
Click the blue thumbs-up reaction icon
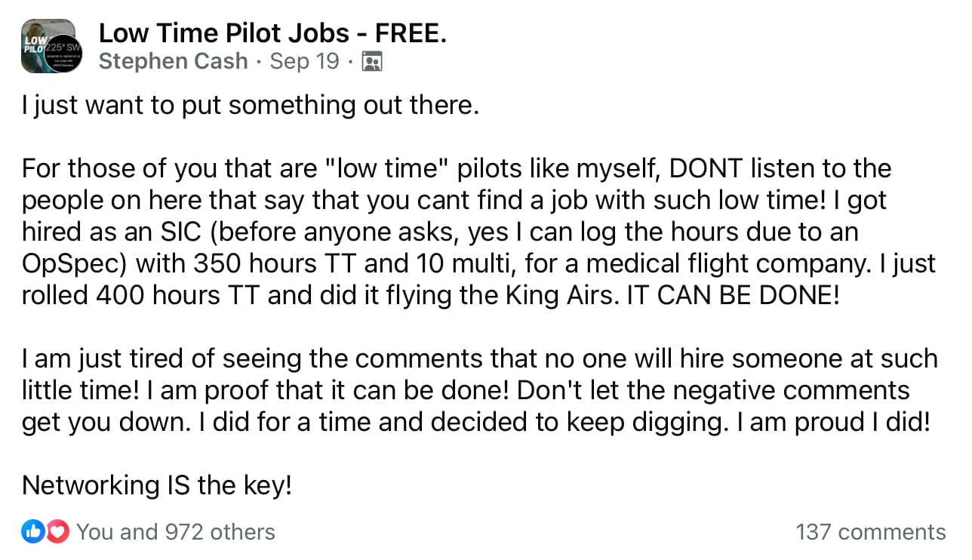click(33, 532)
